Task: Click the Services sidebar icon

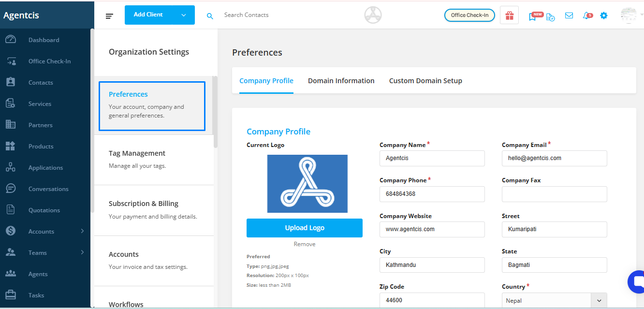Action: point(11,103)
